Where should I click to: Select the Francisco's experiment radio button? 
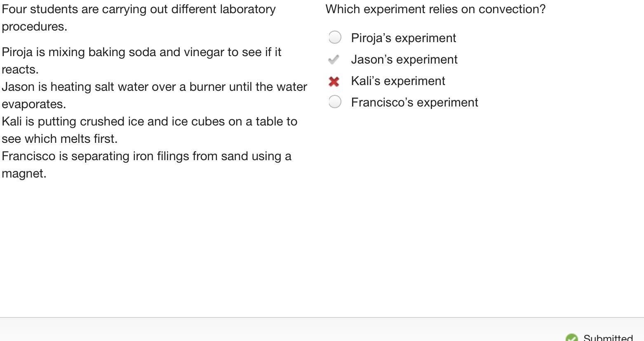point(335,102)
